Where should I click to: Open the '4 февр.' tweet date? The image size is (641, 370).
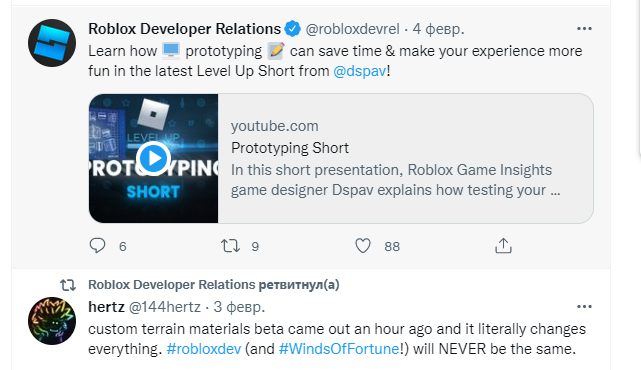[438, 29]
